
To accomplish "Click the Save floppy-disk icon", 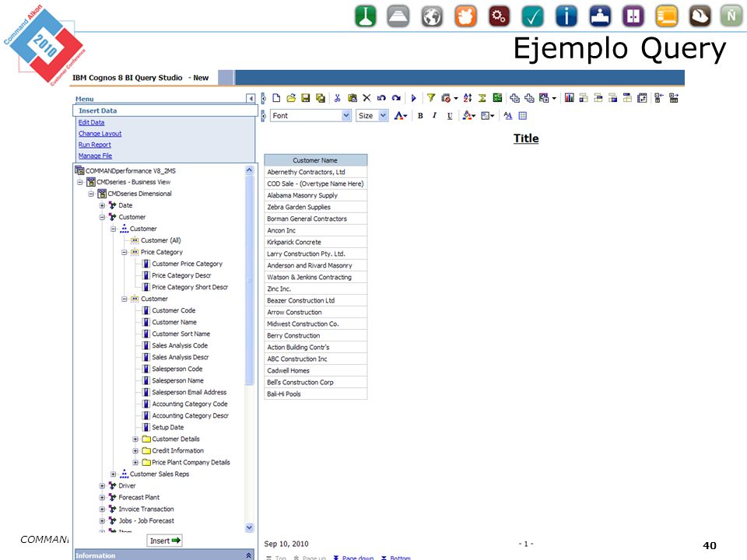I will click(x=305, y=98).
